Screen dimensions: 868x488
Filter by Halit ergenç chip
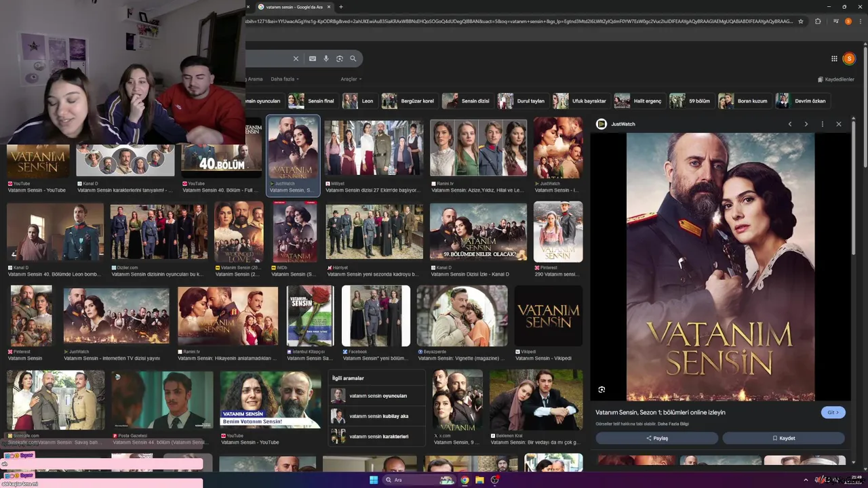pos(639,101)
